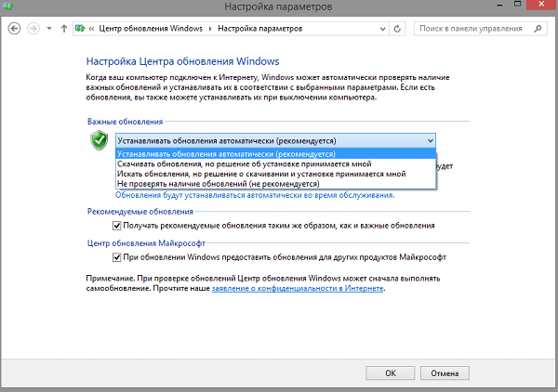Click the 'Рекомендуемые обновления' section label
This screenshot has height=392, width=558.
pos(140,212)
